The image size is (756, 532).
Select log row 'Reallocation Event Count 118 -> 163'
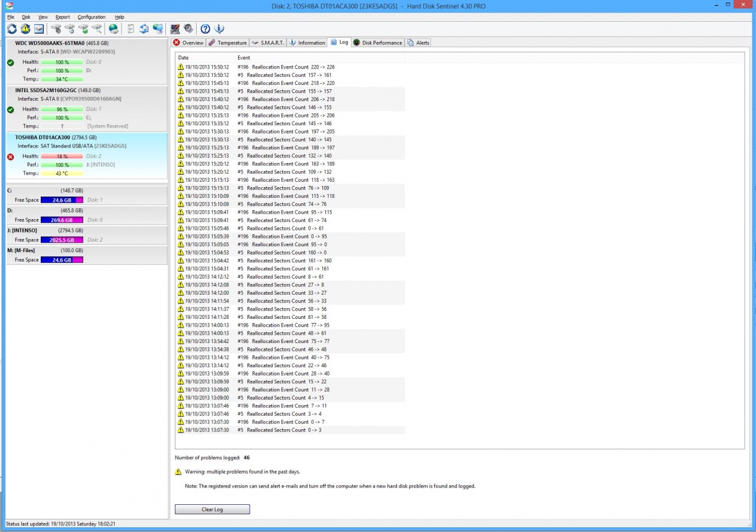[291, 180]
